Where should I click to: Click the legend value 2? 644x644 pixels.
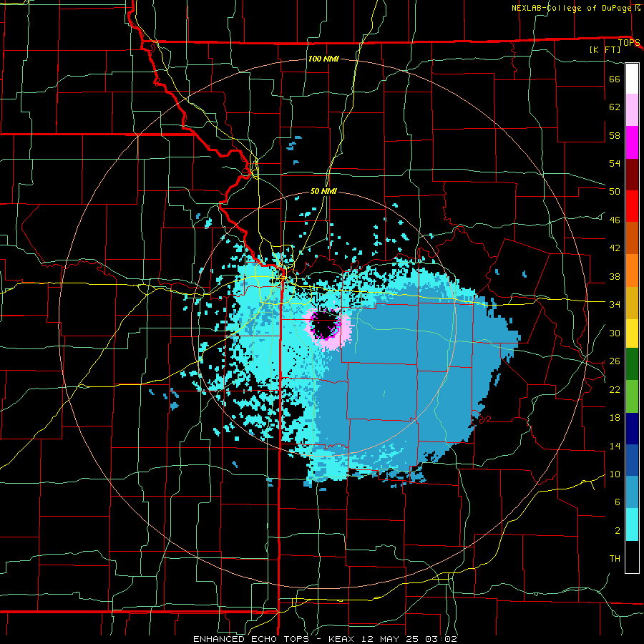617,531
